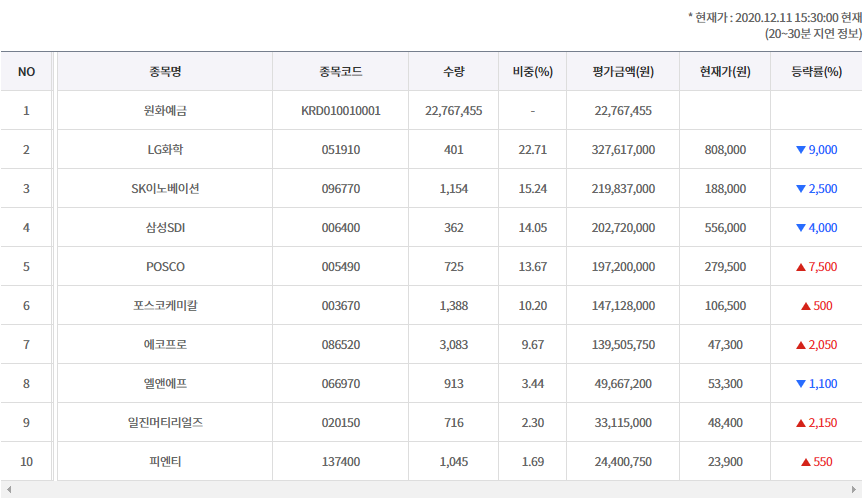Click stock code 006400

pyautogui.click(x=340, y=228)
